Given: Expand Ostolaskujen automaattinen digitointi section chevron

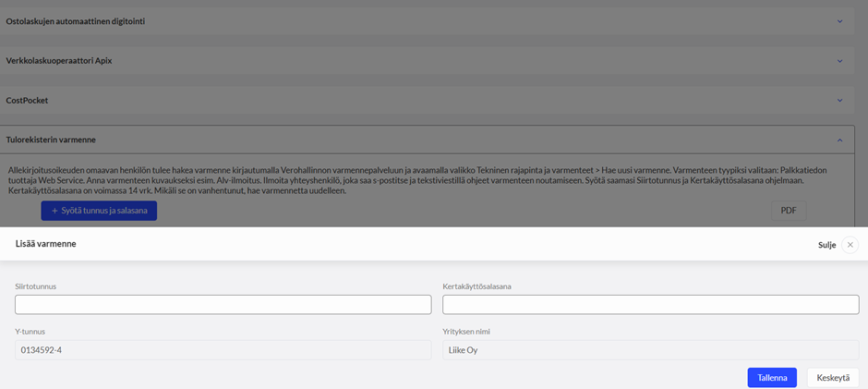Looking at the screenshot, I should pos(839,21).
